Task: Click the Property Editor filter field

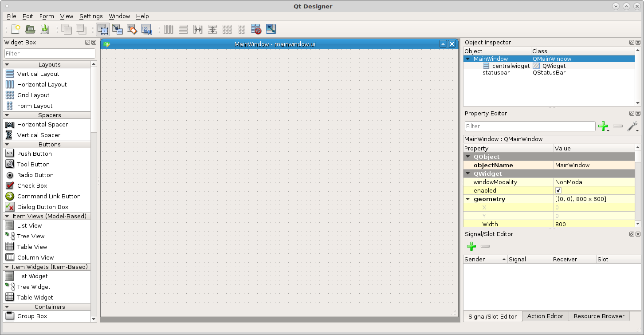Action: [530, 126]
